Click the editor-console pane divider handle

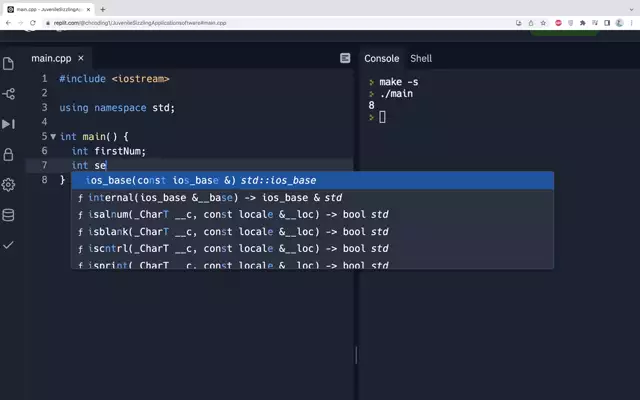[356, 355]
